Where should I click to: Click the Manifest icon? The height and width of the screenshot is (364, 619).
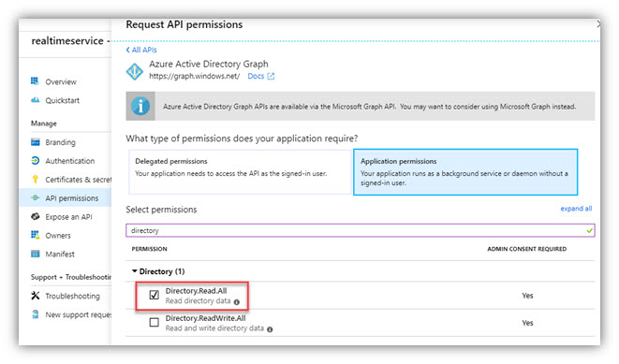coord(36,254)
